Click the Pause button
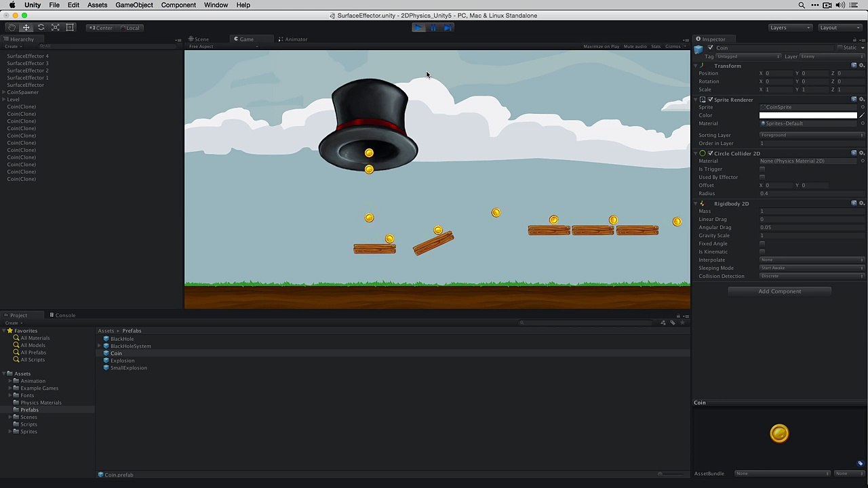The height and width of the screenshot is (488, 868). click(x=433, y=28)
